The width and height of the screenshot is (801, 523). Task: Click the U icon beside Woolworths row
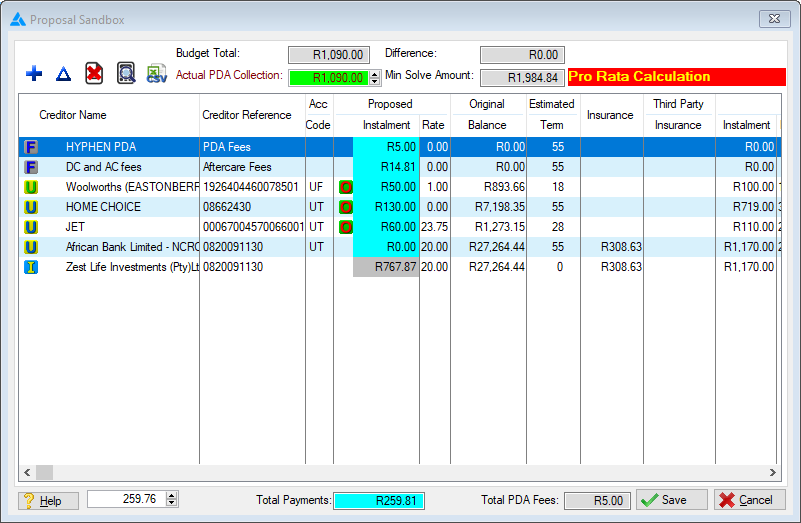pos(30,187)
